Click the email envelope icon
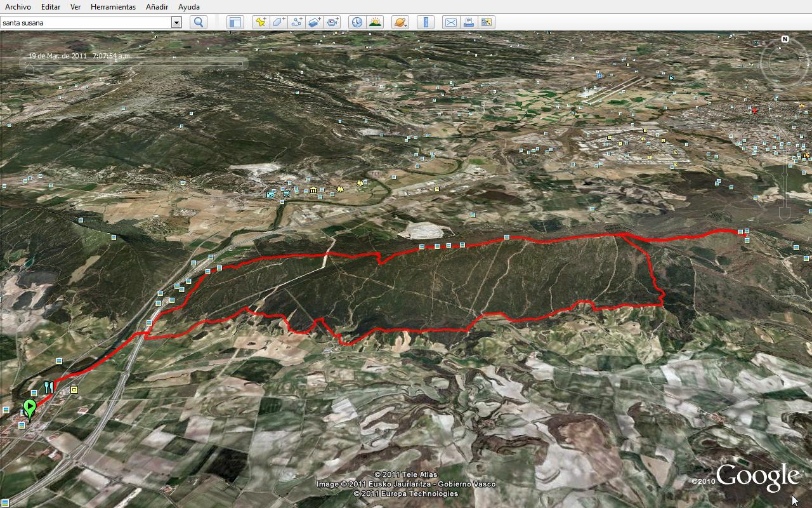This screenshot has height=508, width=812. pyautogui.click(x=450, y=22)
